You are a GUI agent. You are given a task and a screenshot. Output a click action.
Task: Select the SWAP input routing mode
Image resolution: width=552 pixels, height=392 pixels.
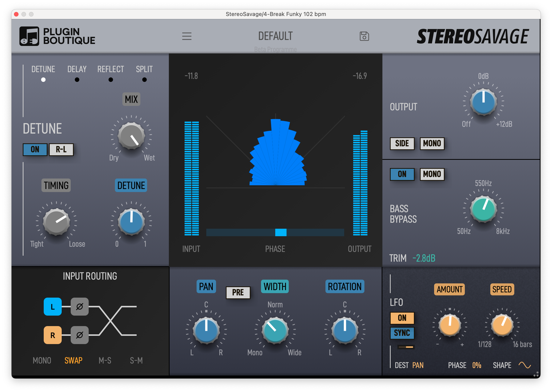73,360
